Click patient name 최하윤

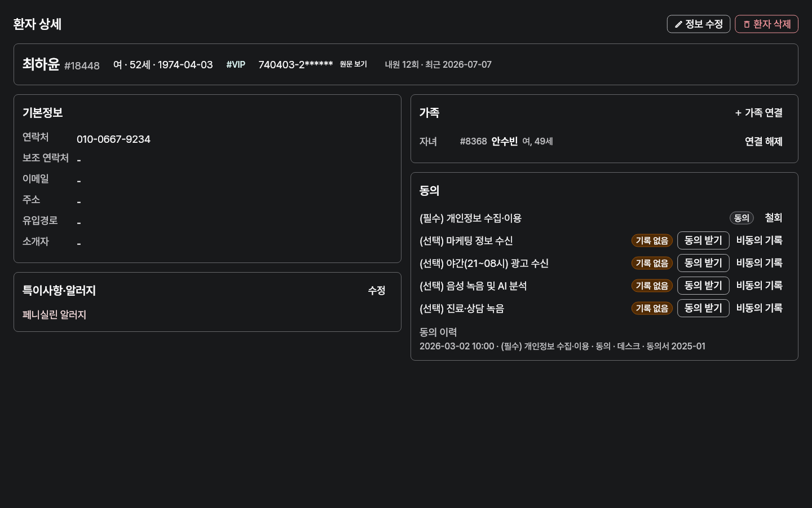[x=41, y=64]
